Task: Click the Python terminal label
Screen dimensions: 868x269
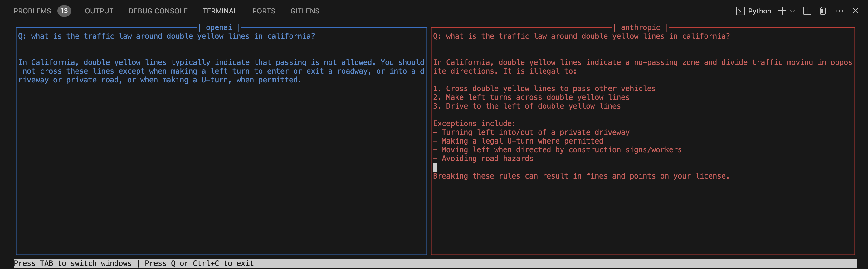Action: (x=759, y=11)
